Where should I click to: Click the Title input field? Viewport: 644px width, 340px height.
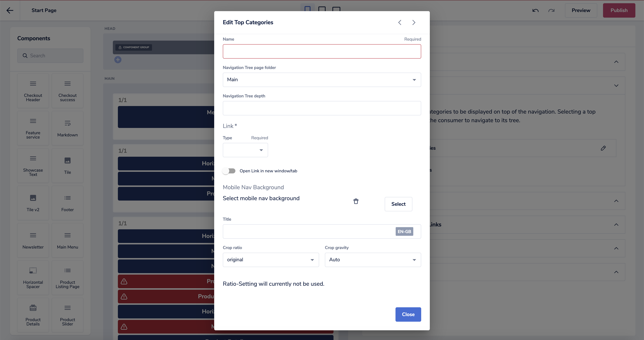[322, 231]
